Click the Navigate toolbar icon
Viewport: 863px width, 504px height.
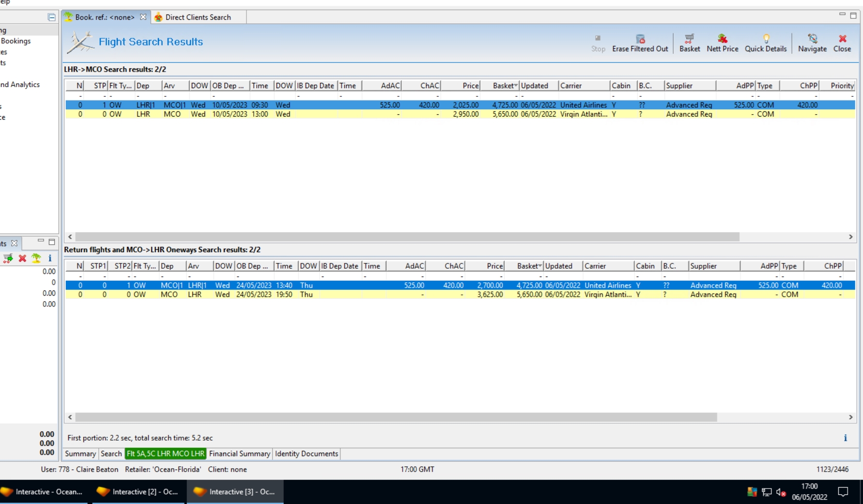[812, 39]
